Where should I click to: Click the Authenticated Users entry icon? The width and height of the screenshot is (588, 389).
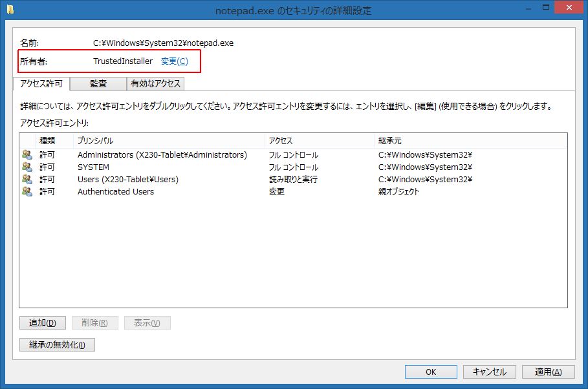[x=27, y=192]
